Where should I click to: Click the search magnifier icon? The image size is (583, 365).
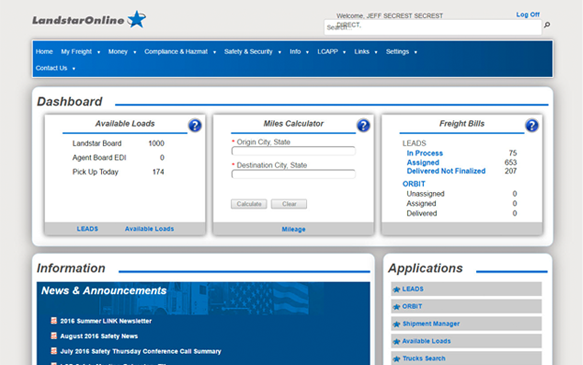[547, 25]
